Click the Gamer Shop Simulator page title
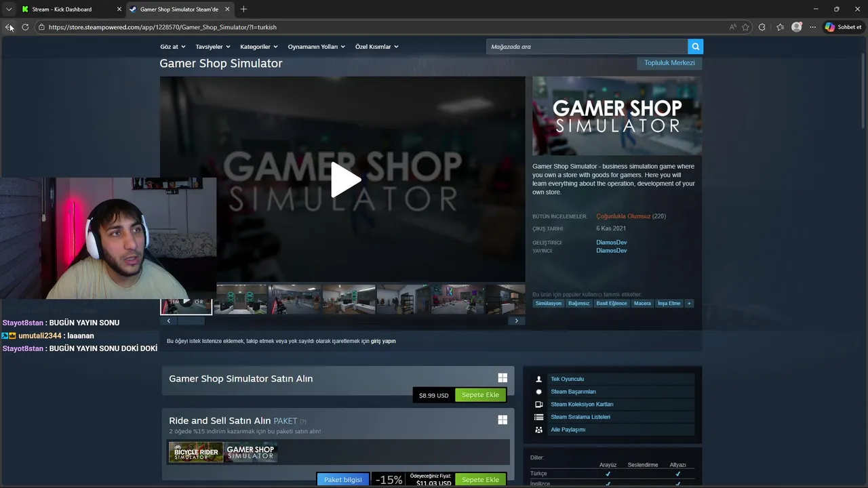 point(221,63)
